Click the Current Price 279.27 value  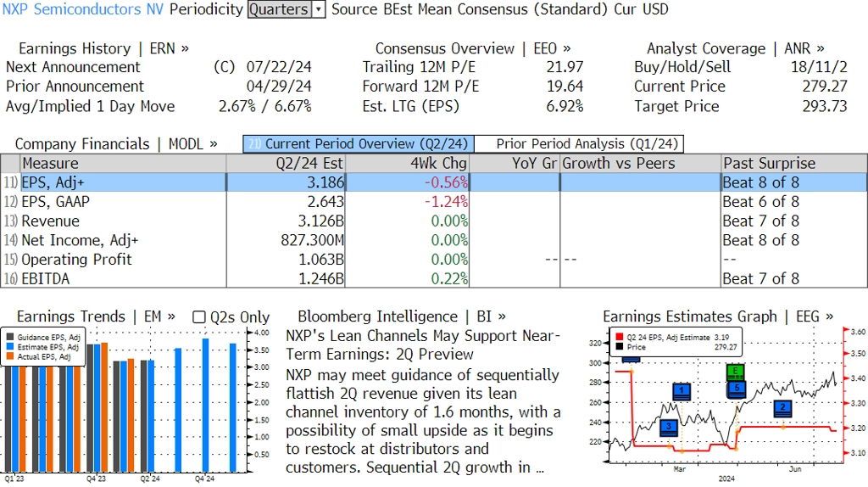[825, 87]
